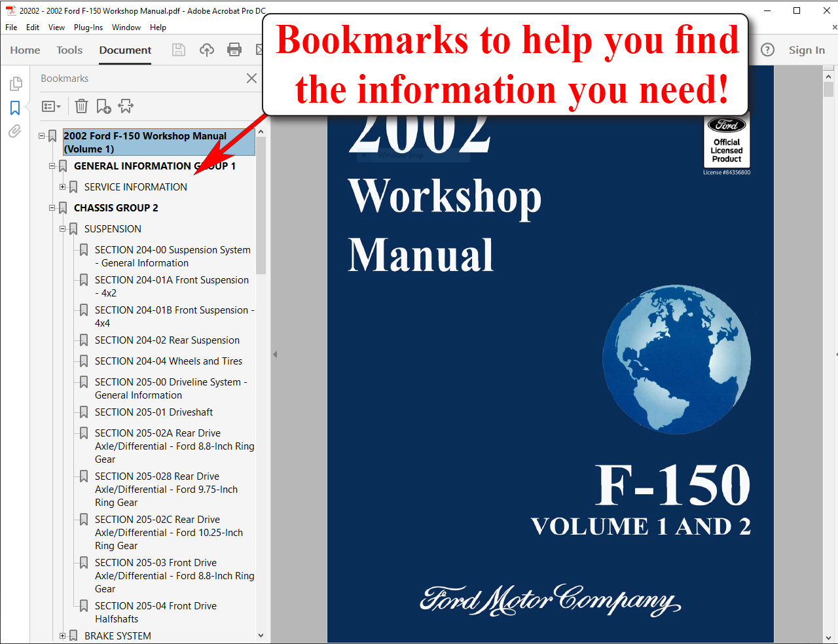838x644 pixels.
Task: Open SECTION 205-01 Driveshaft bookmark
Action: 154,412
